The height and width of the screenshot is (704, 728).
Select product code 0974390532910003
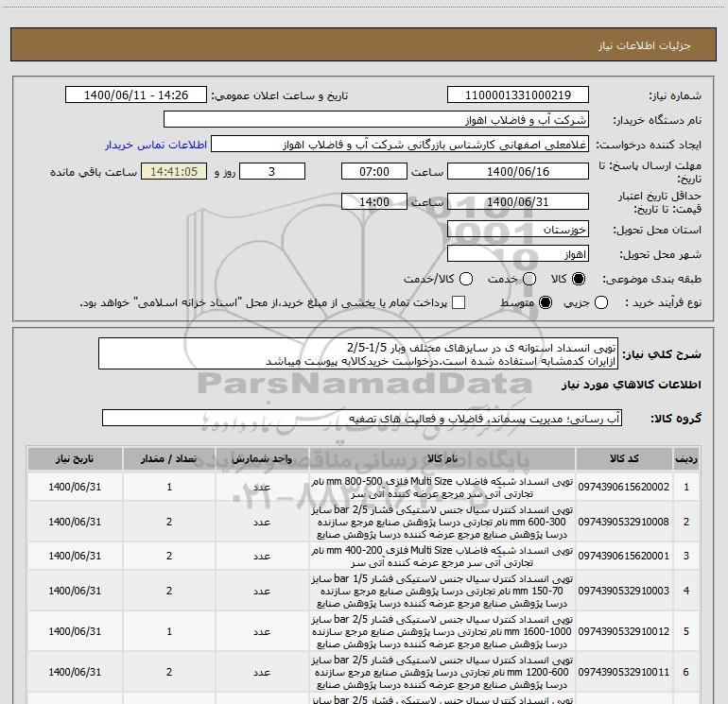624,591
